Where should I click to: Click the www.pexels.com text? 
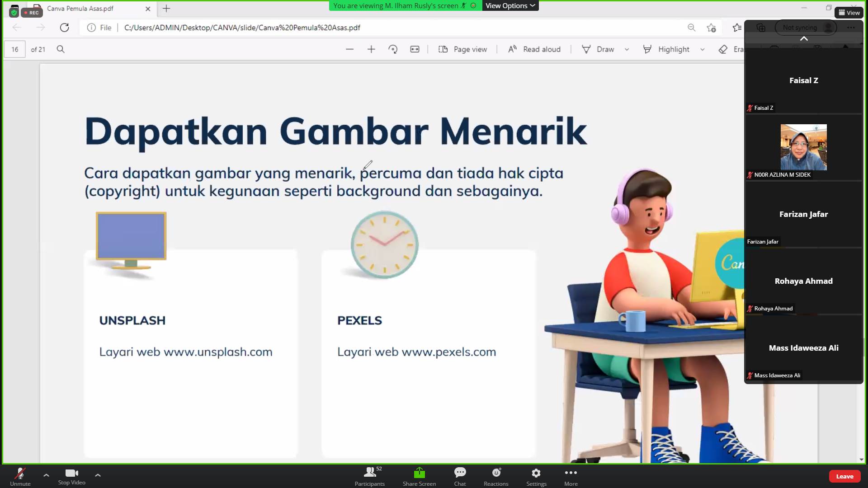(x=448, y=352)
